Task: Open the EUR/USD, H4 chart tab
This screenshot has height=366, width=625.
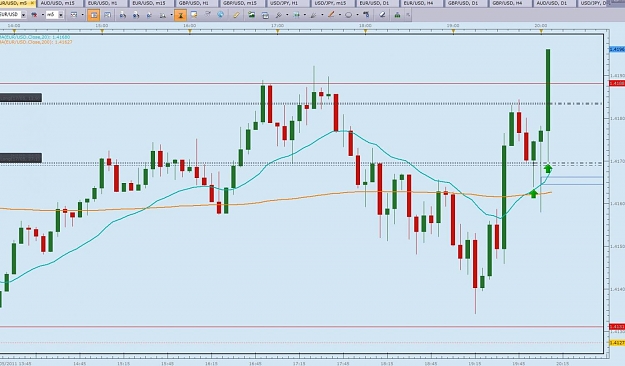Action: (421, 3)
